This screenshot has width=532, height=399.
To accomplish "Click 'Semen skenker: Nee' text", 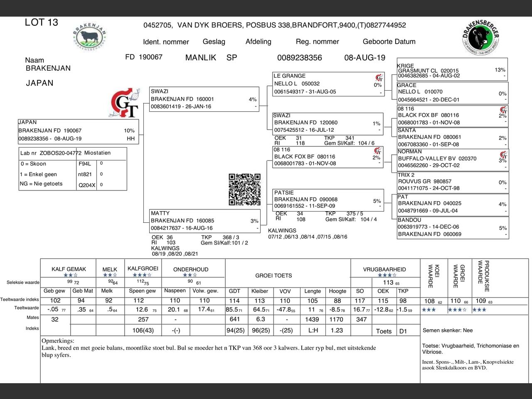I will (448, 330).
